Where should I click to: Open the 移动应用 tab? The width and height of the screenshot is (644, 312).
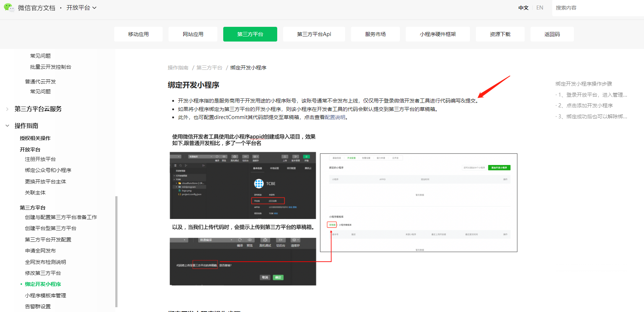(x=138, y=34)
